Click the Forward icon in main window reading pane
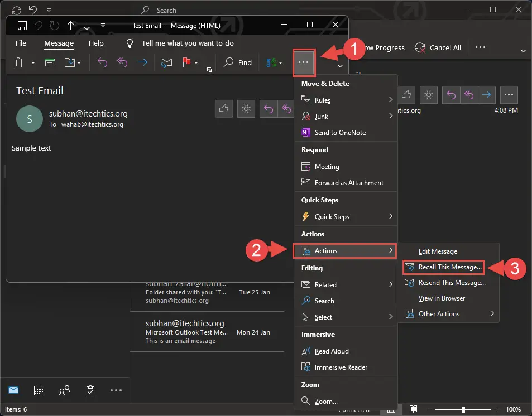This screenshot has width=532, height=416. click(487, 95)
